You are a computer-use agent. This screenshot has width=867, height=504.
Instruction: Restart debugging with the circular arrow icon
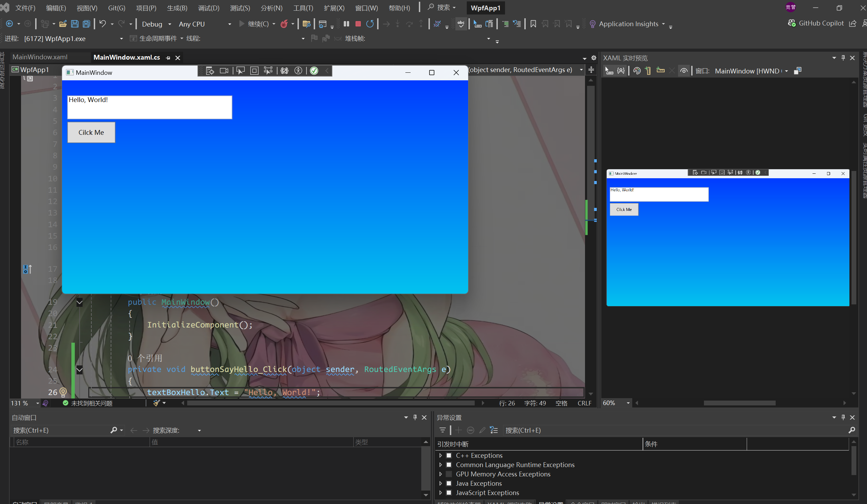pyautogui.click(x=370, y=24)
